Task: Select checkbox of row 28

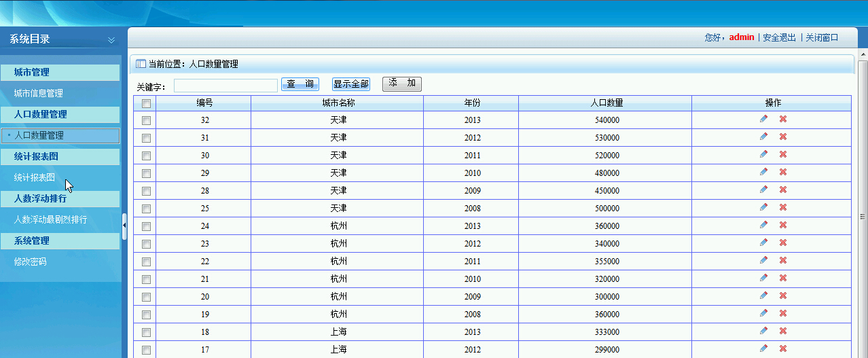Action: click(x=146, y=191)
